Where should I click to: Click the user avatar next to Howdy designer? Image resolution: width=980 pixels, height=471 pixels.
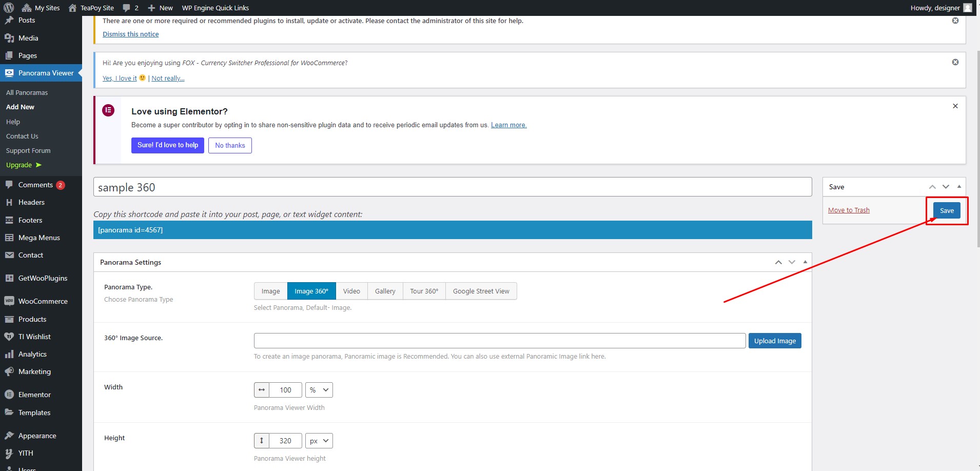click(x=968, y=8)
